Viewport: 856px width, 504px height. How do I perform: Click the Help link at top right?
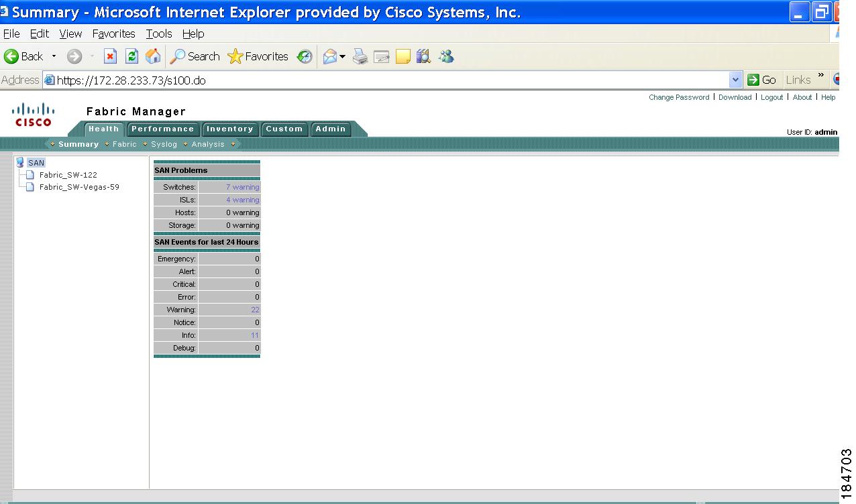(828, 97)
